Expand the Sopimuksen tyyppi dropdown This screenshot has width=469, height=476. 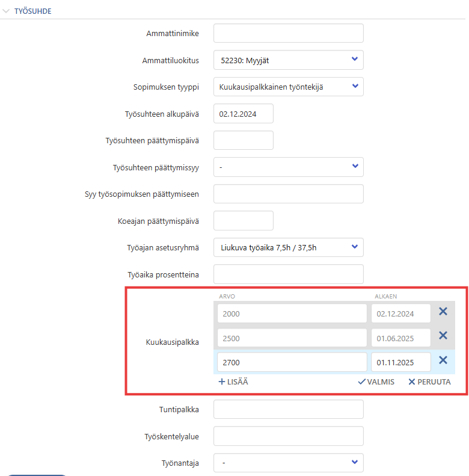(289, 87)
